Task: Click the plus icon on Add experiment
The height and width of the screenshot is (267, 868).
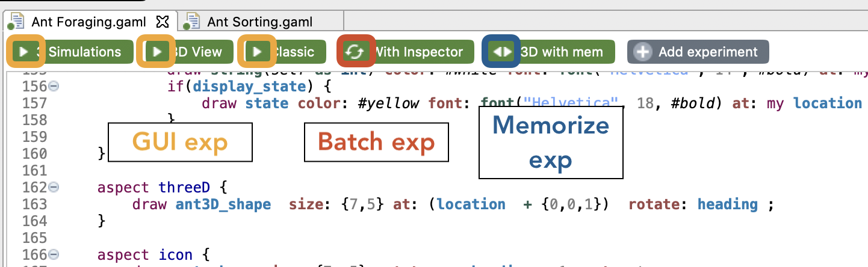Action: point(643,52)
